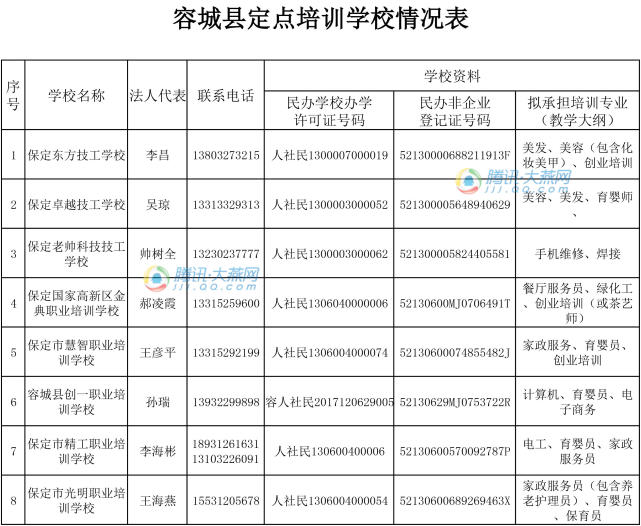Image resolution: width=641 pixels, height=526 pixels.
Task: Click registration code 52130000688211913F
Action: pyautogui.click(x=455, y=155)
